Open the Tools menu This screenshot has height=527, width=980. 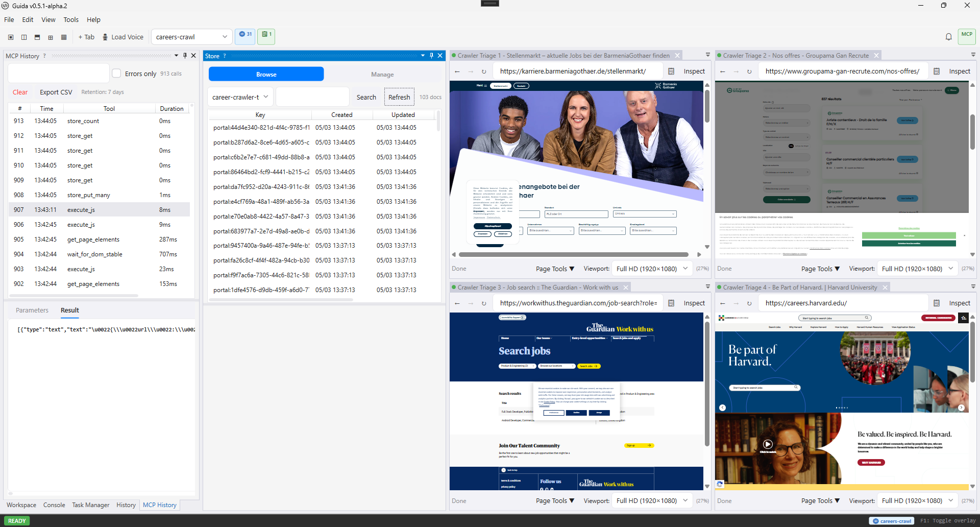click(x=71, y=20)
